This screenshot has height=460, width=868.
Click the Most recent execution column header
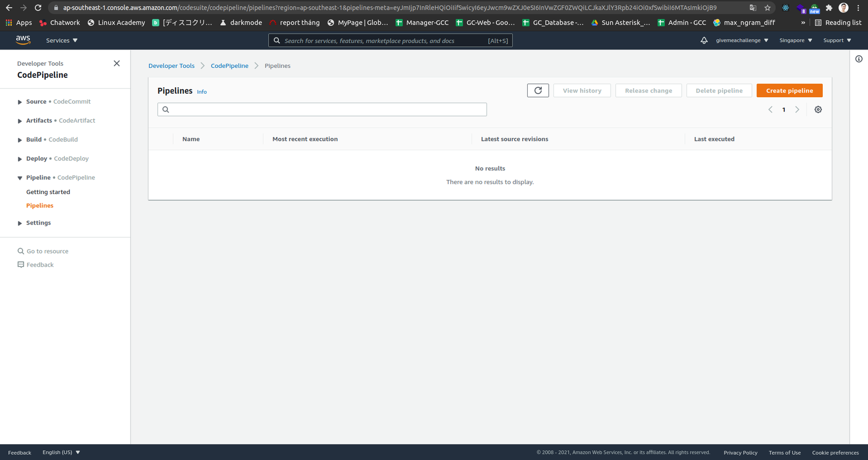pos(305,139)
